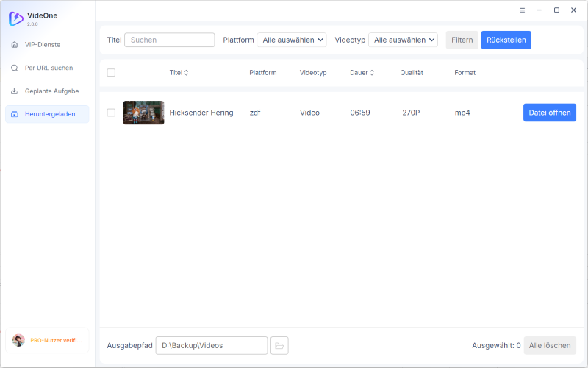Close the VideOne window

tap(574, 10)
